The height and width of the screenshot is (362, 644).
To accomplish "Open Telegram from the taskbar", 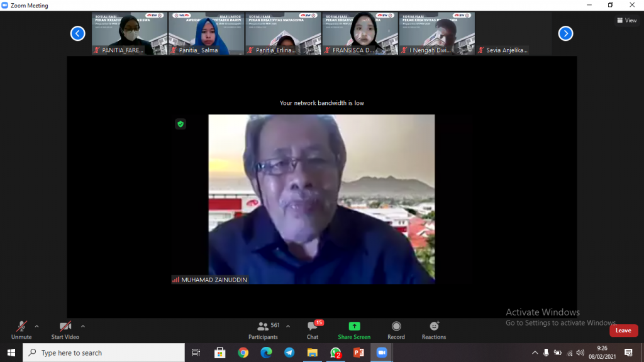I will pyautogui.click(x=289, y=353).
